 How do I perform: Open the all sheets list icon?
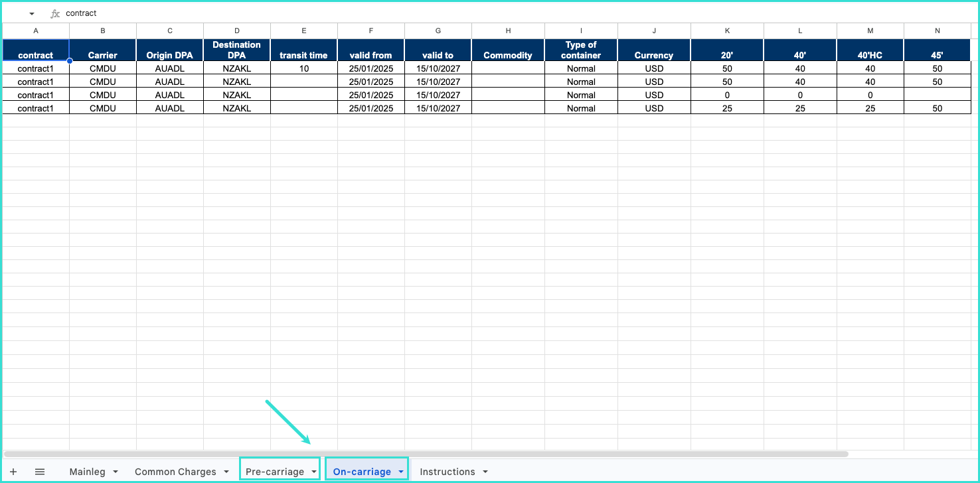pos(40,472)
